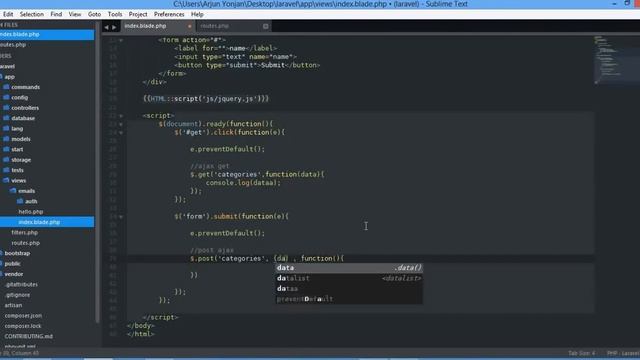This screenshot has width=640, height=360.
Task: Open composer.lock in the sidebar
Action: point(23,326)
